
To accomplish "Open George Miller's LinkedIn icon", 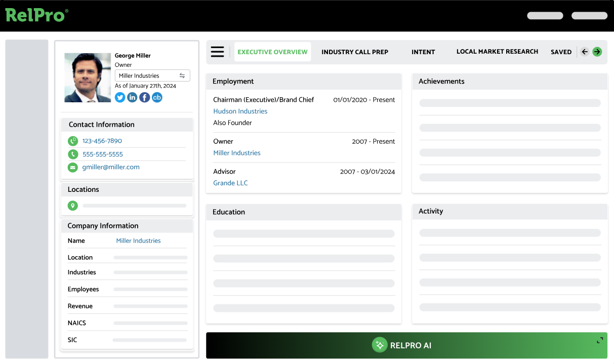I will tap(132, 97).
